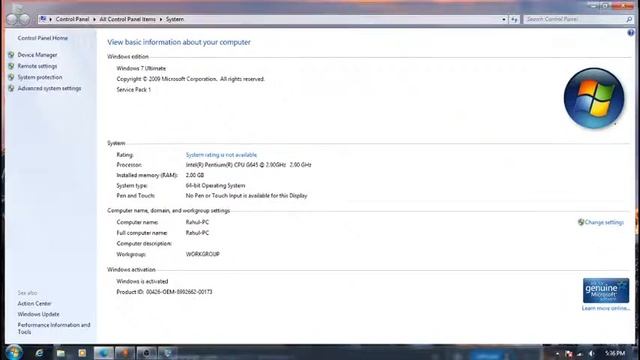Image resolution: width=640 pixels, height=360 pixels.
Task: Open the volume speaker tray icon
Action: 591,353
